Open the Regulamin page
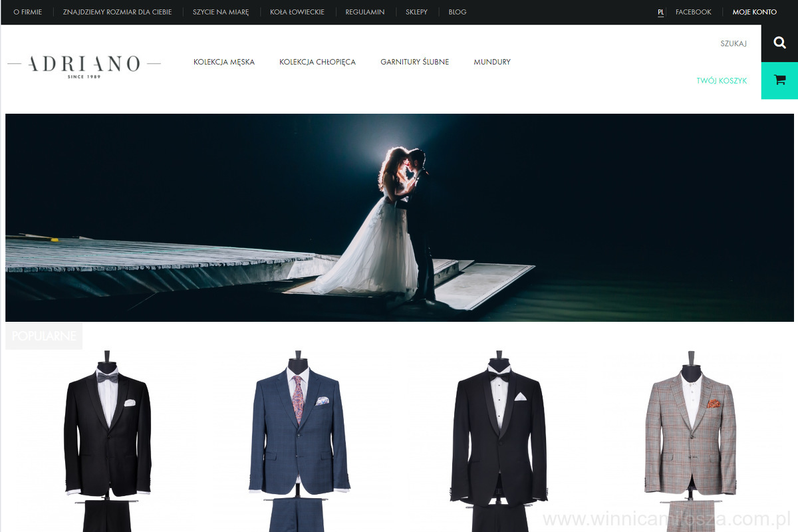 tap(365, 12)
